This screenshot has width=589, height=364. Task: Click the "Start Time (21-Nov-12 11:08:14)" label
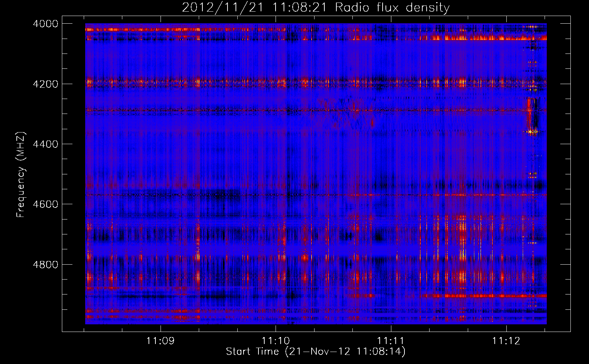(316, 352)
